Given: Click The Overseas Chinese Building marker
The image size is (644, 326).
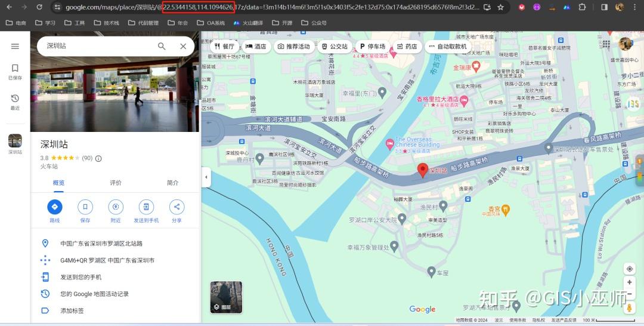Looking at the screenshot, I should 390,144.
